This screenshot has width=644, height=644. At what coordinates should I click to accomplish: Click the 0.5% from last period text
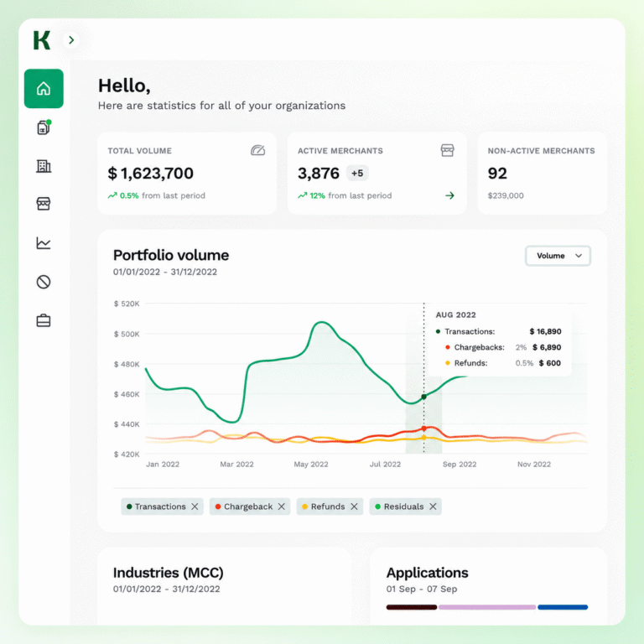[x=162, y=196]
